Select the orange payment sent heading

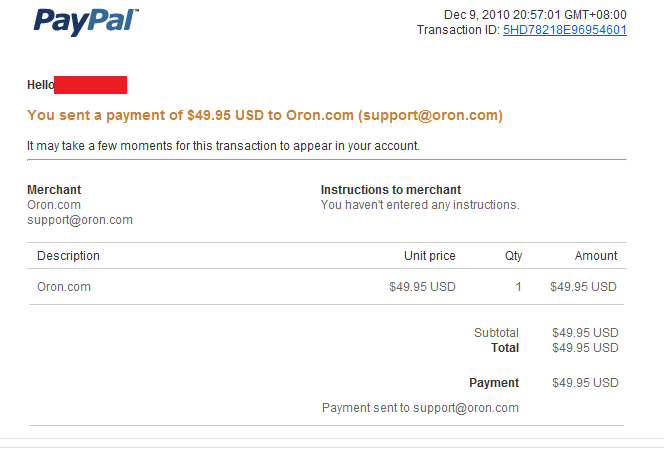[x=265, y=115]
